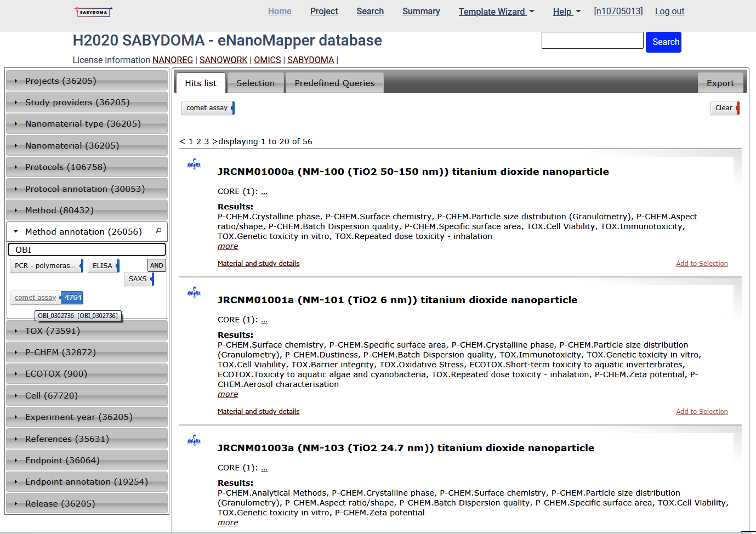The image size is (756, 534).
Task: Toggle the PCR - polymerase filter tag
Action: (45, 266)
